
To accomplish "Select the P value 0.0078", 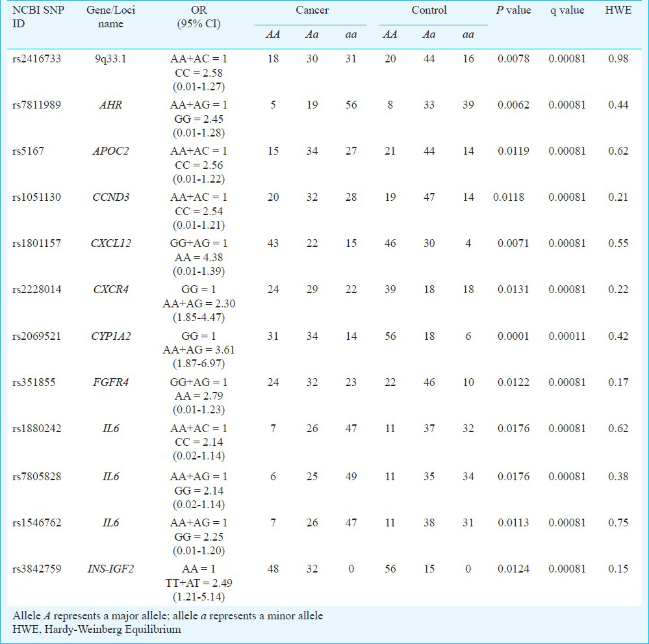I will [513, 58].
